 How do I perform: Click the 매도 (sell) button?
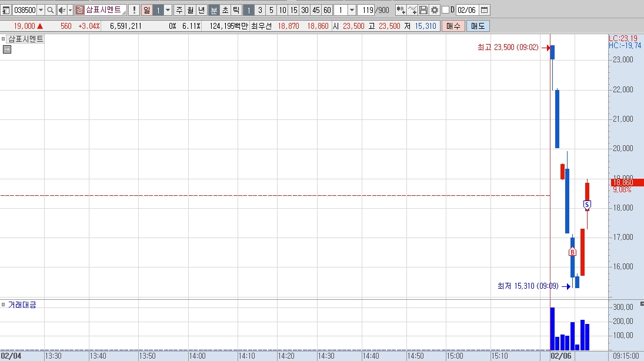(478, 26)
